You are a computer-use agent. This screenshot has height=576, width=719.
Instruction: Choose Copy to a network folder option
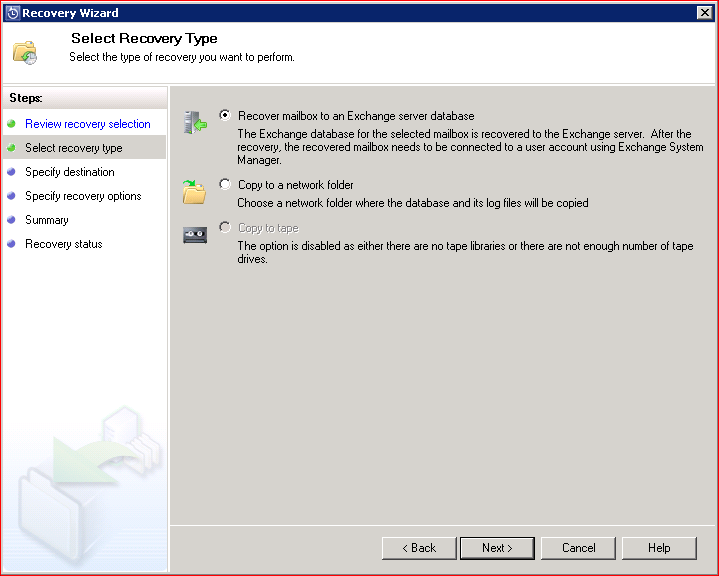pyautogui.click(x=225, y=184)
